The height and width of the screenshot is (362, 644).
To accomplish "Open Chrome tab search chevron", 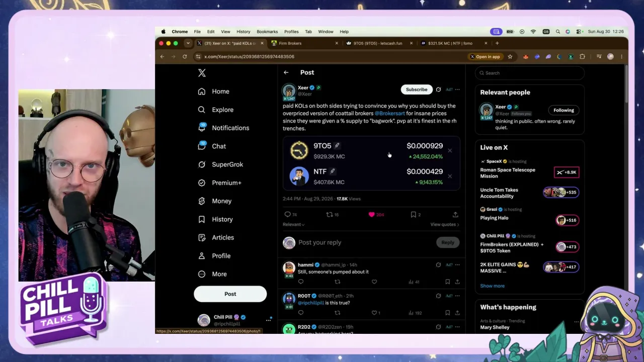I will pyautogui.click(x=188, y=43).
